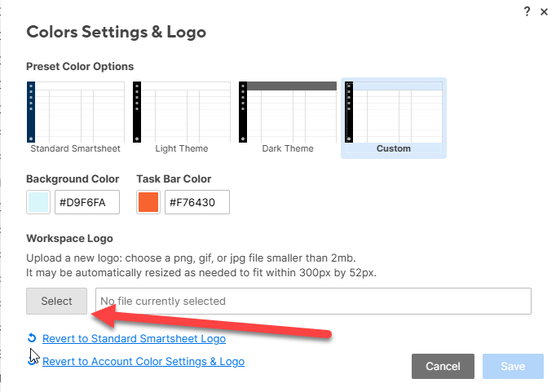Select the Custom color preset
This screenshot has height=392, width=556.
pyautogui.click(x=394, y=112)
